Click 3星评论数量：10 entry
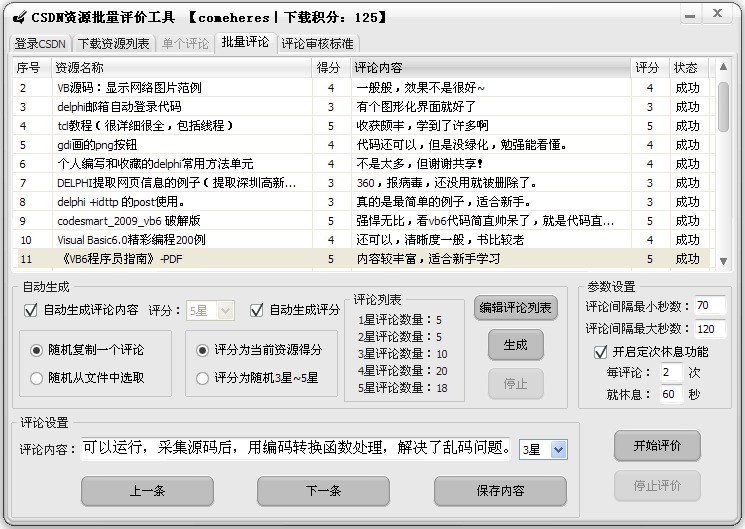This screenshot has width=745, height=529. tap(403, 354)
